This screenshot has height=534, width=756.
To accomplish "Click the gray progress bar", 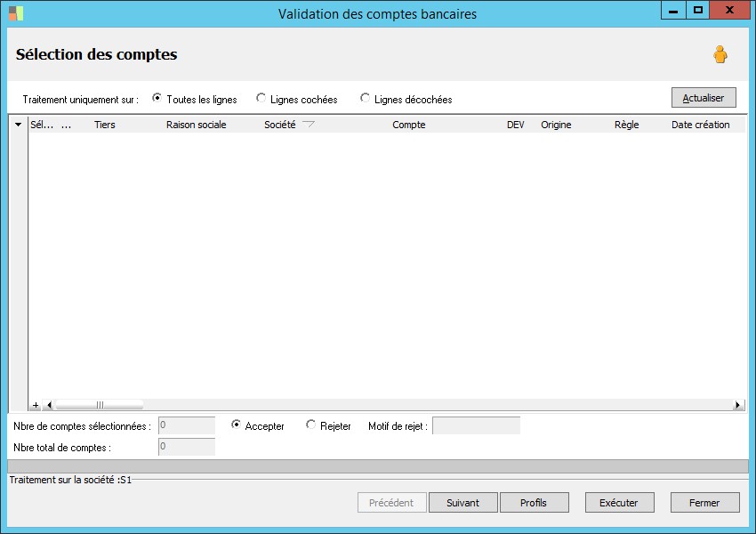I will point(378,466).
